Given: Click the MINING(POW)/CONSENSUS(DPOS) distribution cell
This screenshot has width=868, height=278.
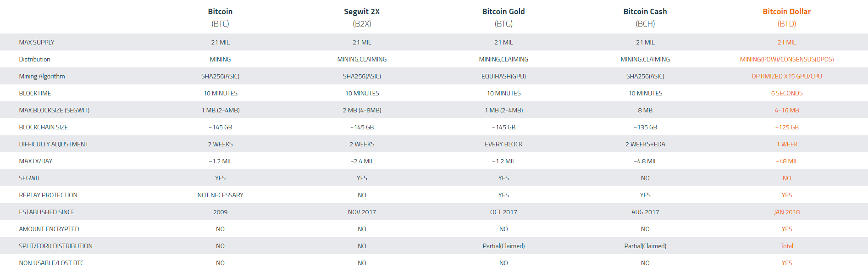Looking at the screenshot, I should tap(787, 59).
